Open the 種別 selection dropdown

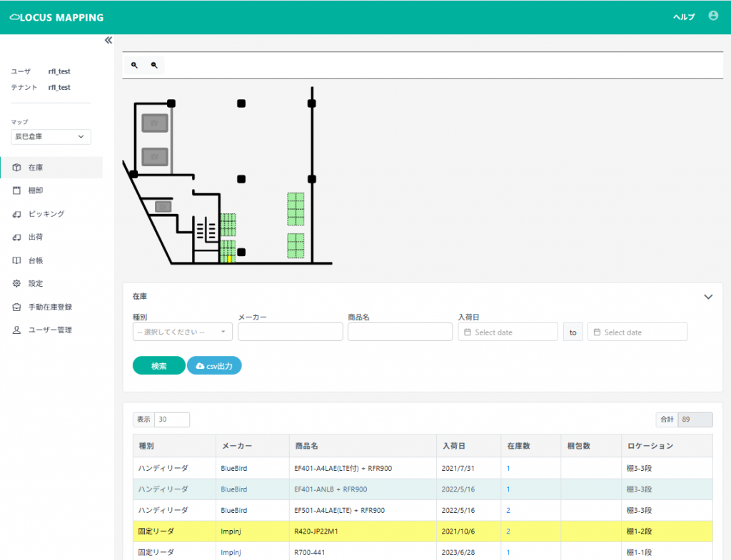pos(182,332)
